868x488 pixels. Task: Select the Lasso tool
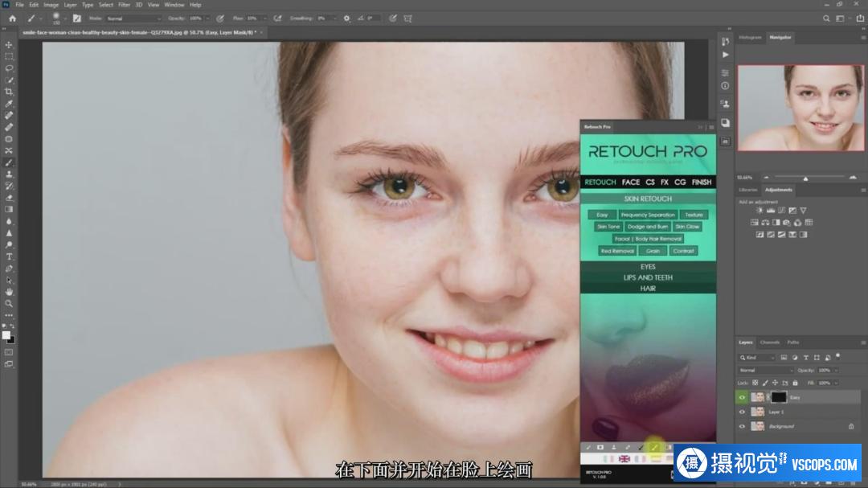(9, 68)
